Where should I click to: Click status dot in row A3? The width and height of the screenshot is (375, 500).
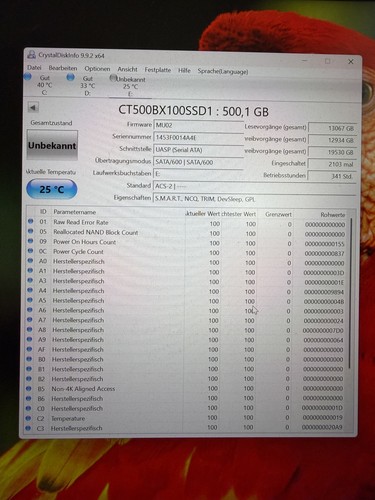pos(30,280)
